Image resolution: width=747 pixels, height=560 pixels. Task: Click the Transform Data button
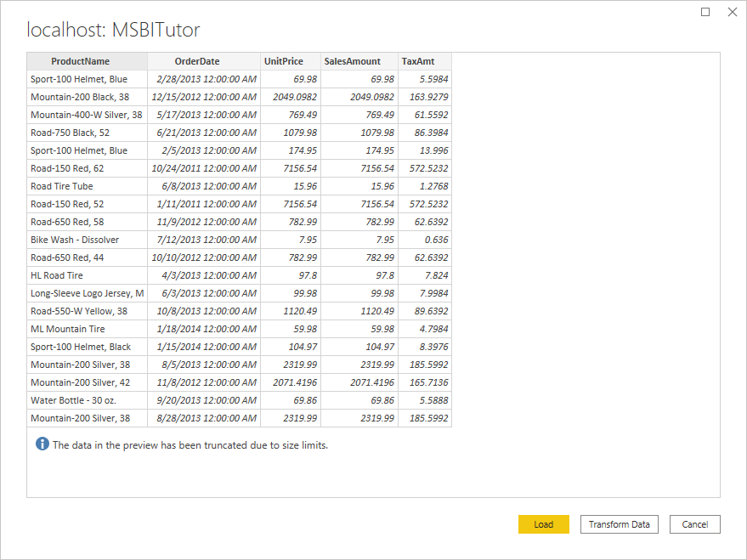(x=619, y=524)
